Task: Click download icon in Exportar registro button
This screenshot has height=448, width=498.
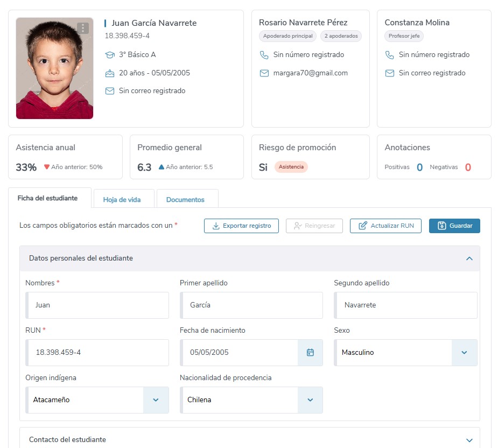Action: 216,226
